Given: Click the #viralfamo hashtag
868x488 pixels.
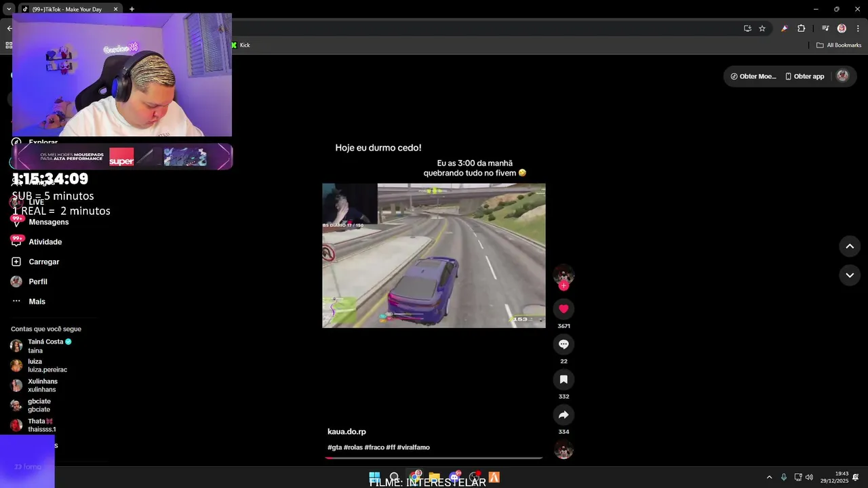Looking at the screenshot, I should point(414,447).
